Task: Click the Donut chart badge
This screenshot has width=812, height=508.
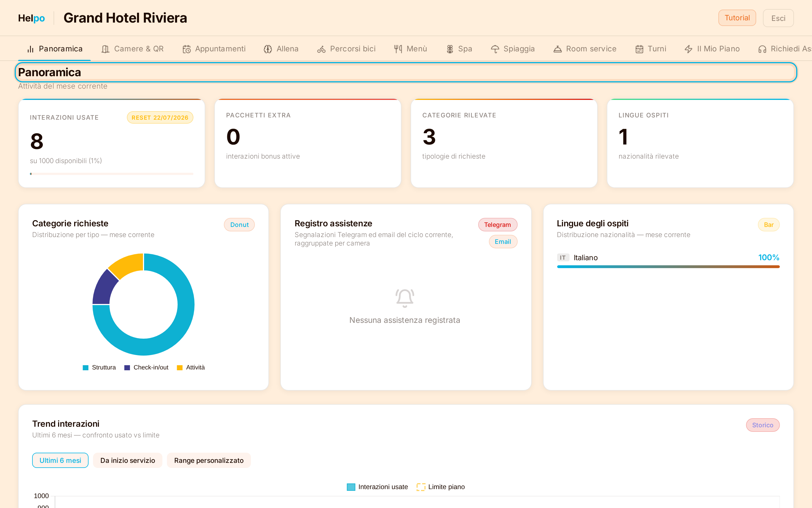Action: 239,225
